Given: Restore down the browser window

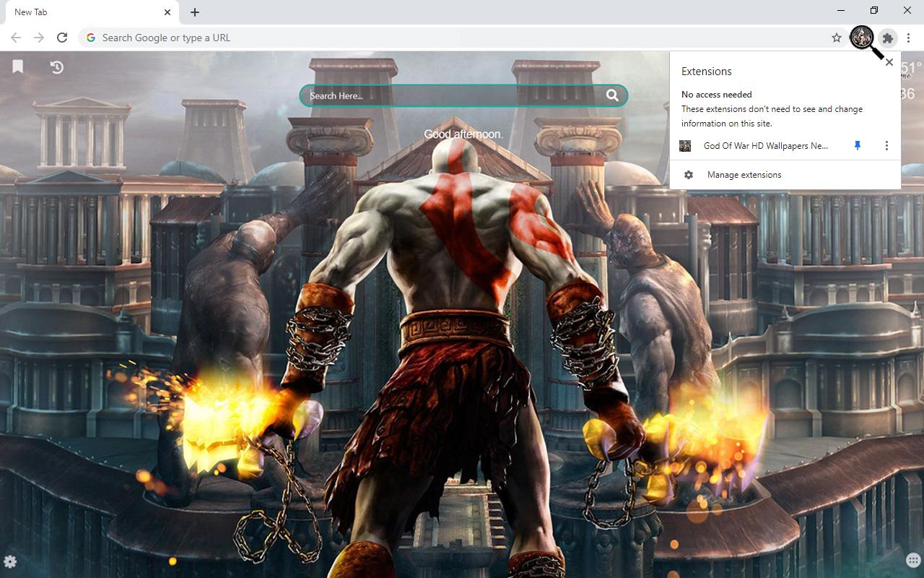Looking at the screenshot, I should [x=874, y=11].
